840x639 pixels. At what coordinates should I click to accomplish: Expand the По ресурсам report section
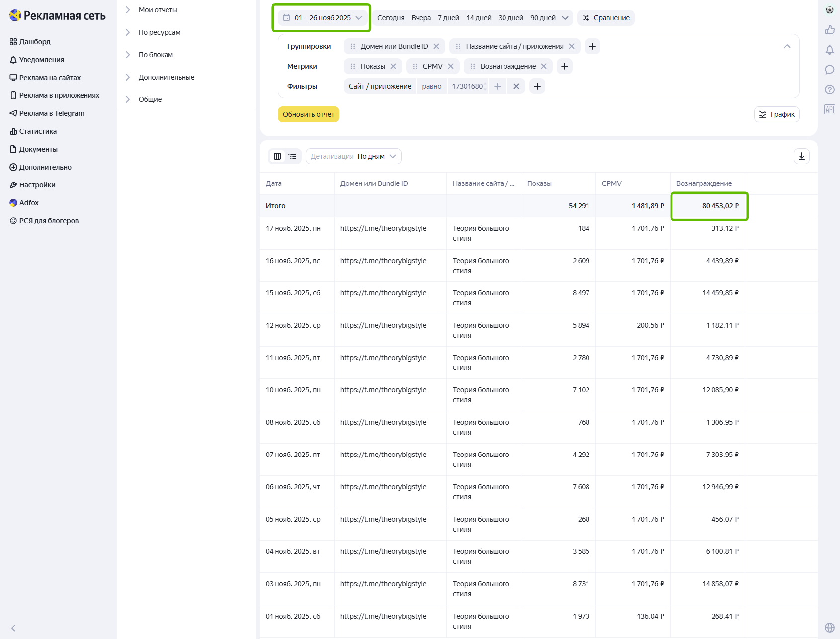click(x=160, y=32)
